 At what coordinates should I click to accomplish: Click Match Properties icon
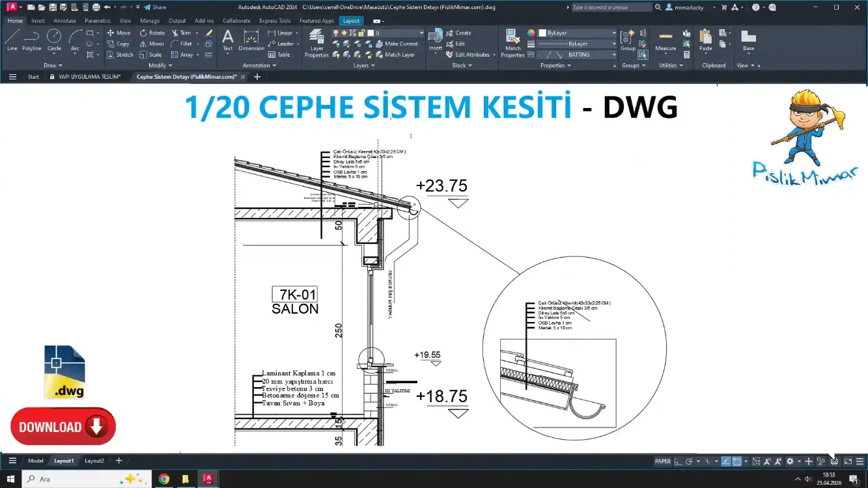[512, 44]
